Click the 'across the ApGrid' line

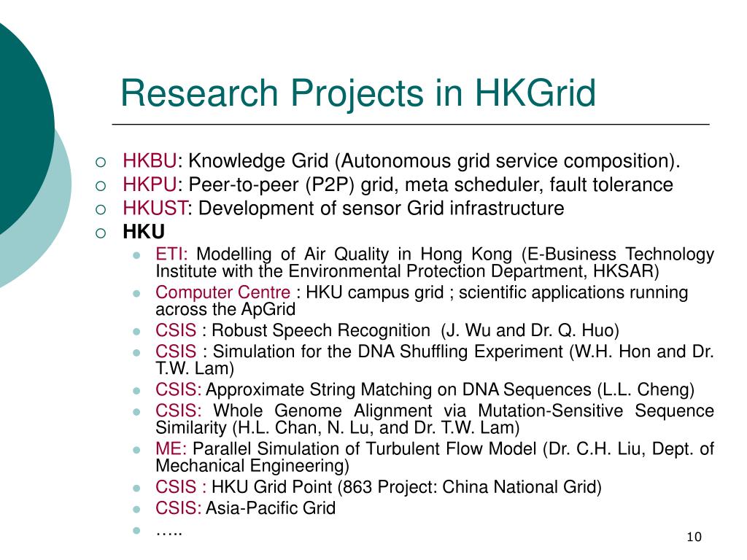pyautogui.click(x=225, y=309)
